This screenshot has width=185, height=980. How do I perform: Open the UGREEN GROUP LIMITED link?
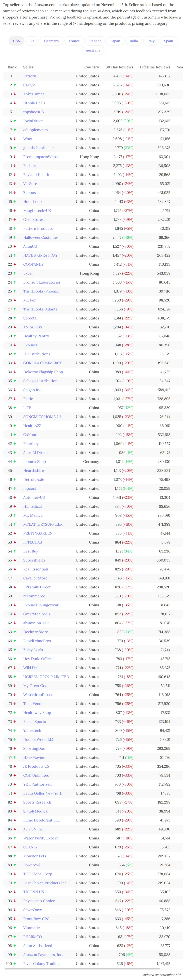pyautogui.click(x=46, y=677)
